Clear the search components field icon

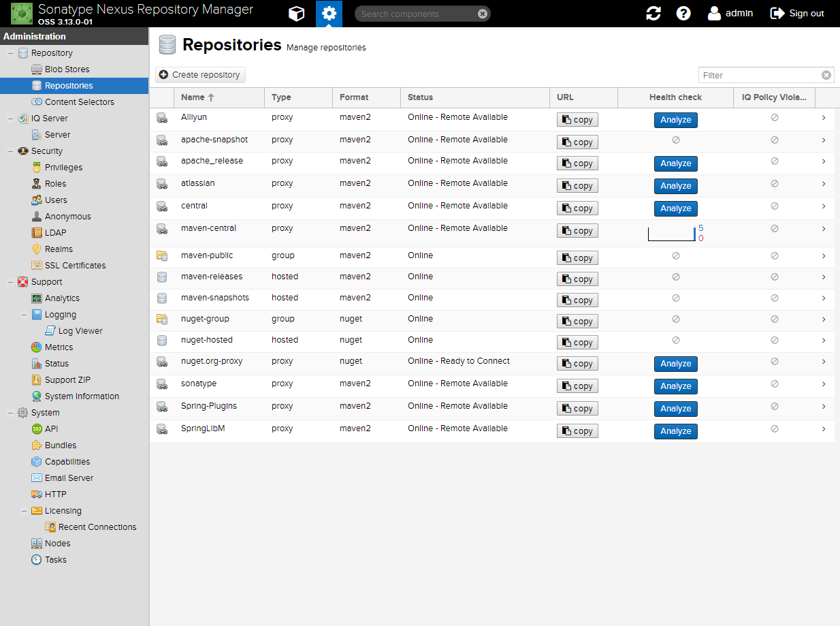pos(483,14)
